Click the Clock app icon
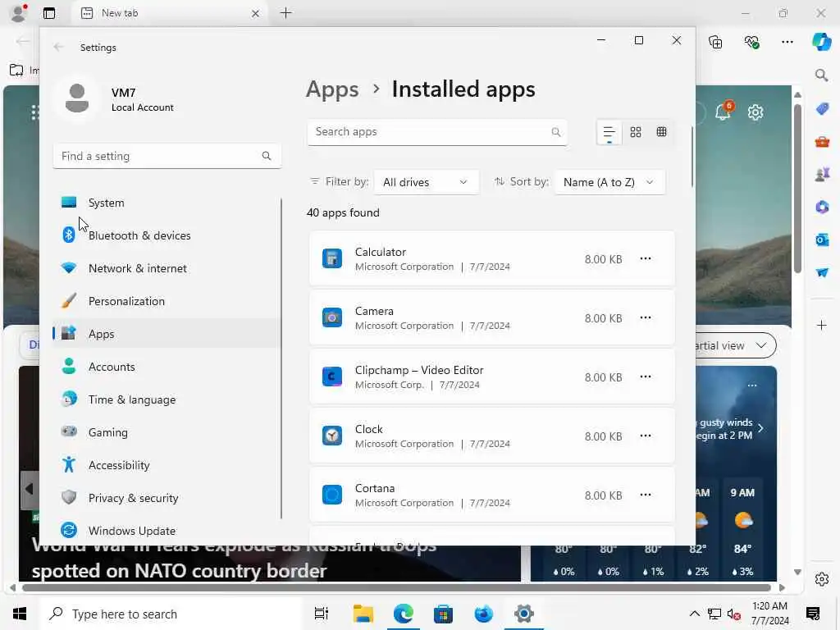840x630 pixels. [332, 436]
